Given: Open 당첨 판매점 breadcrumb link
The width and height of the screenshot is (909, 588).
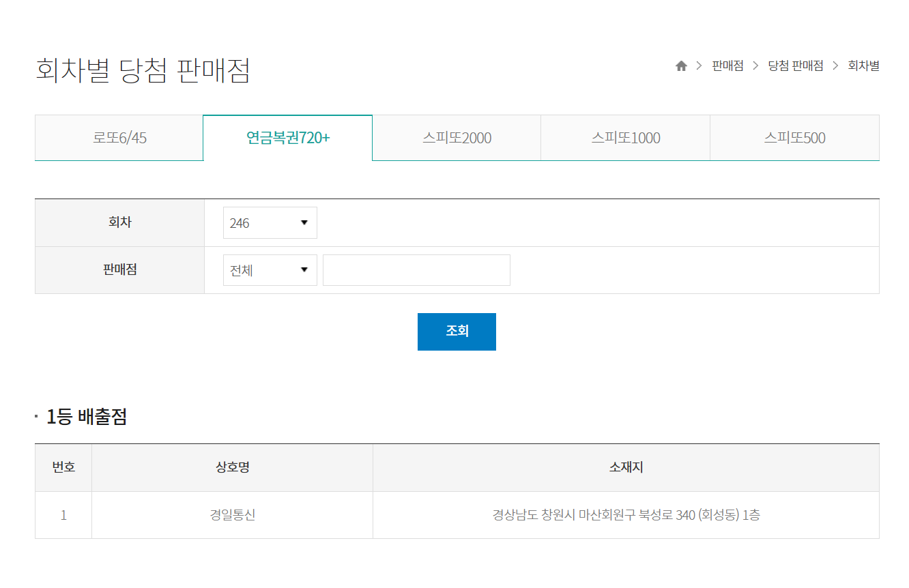Looking at the screenshot, I should [796, 66].
